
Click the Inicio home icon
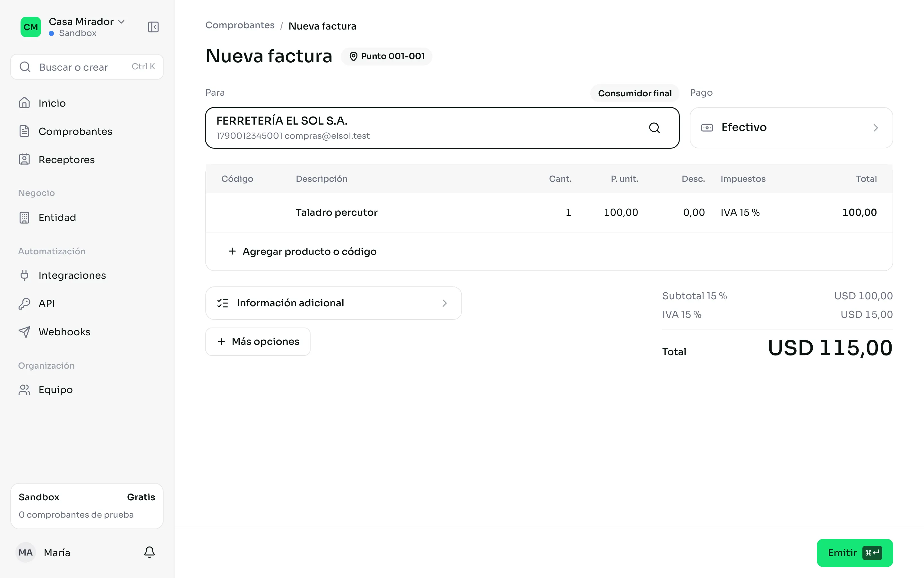point(24,103)
